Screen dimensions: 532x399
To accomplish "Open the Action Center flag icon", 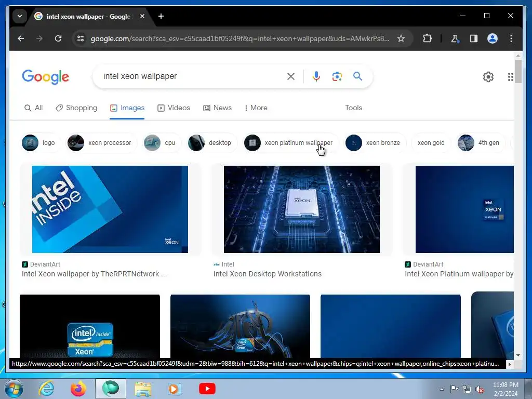I will tap(454, 389).
